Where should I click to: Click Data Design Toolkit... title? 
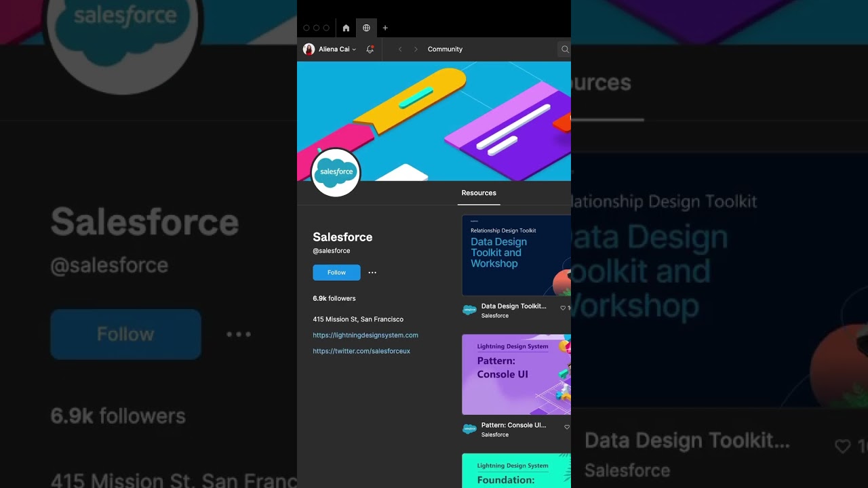pos(513,306)
